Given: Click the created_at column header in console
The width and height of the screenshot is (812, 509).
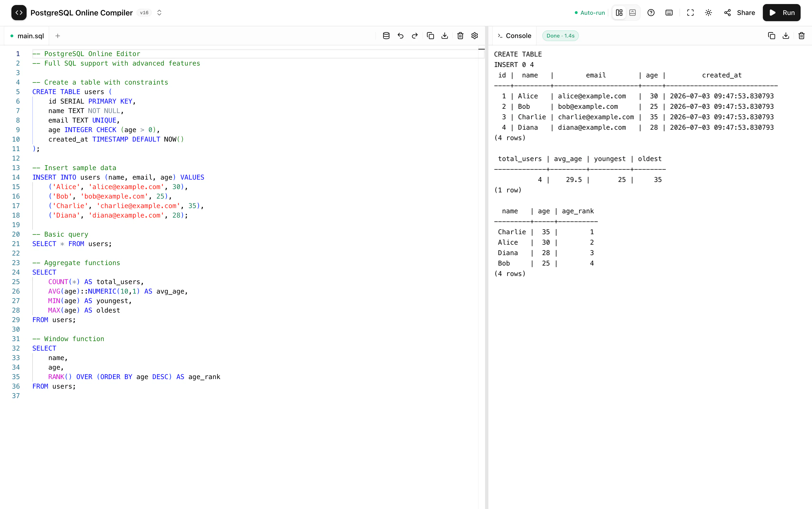Looking at the screenshot, I should click(722, 75).
